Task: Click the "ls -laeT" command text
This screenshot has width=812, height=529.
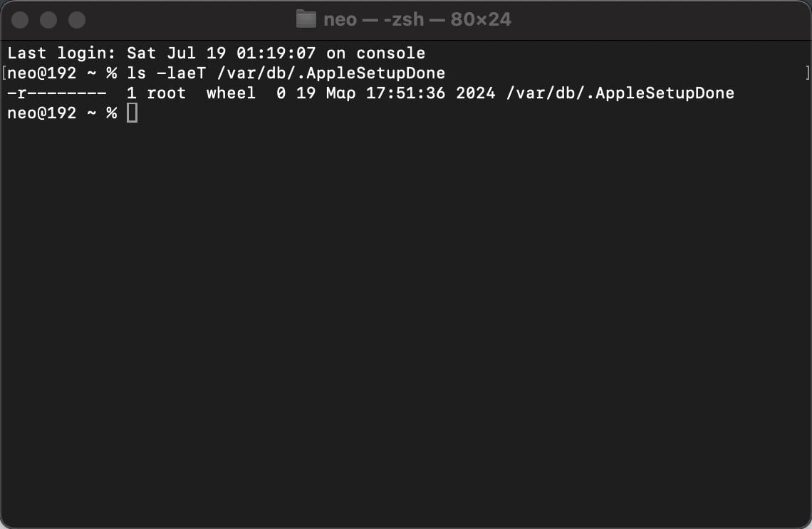Action: coord(166,73)
